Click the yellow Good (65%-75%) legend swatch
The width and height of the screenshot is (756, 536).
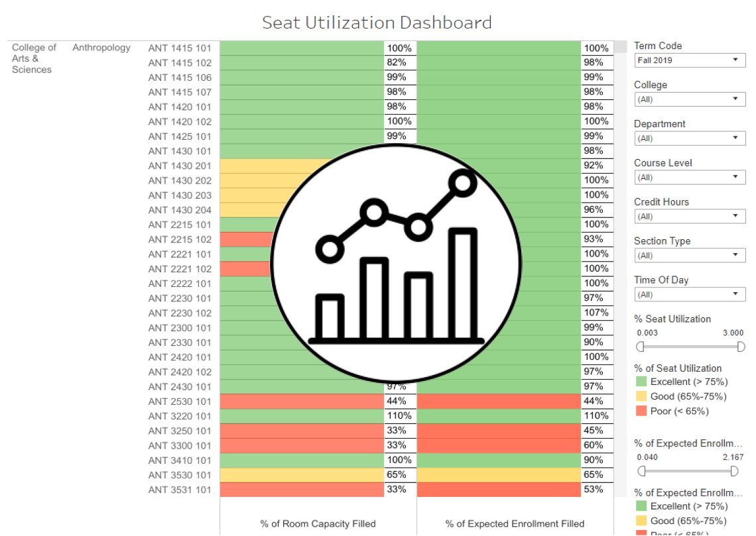[643, 397]
